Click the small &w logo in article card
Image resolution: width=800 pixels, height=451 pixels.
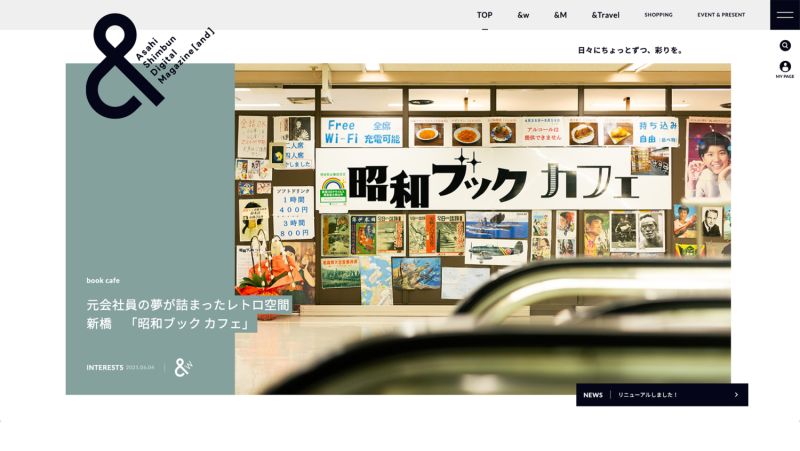point(182,367)
